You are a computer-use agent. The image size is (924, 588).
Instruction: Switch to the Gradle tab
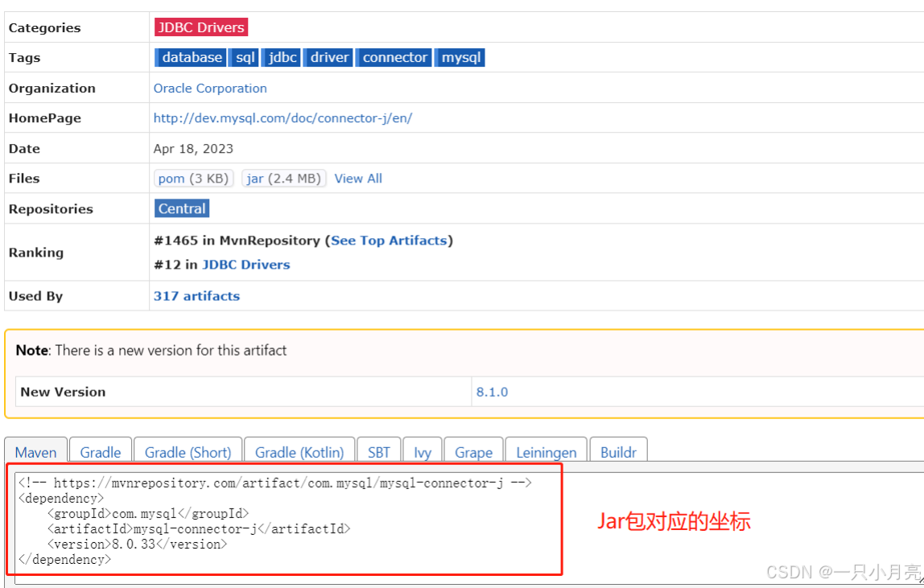tap(101, 451)
